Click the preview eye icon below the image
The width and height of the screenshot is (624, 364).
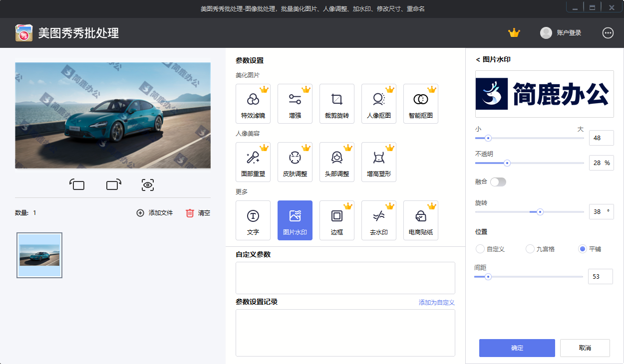coord(147,184)
